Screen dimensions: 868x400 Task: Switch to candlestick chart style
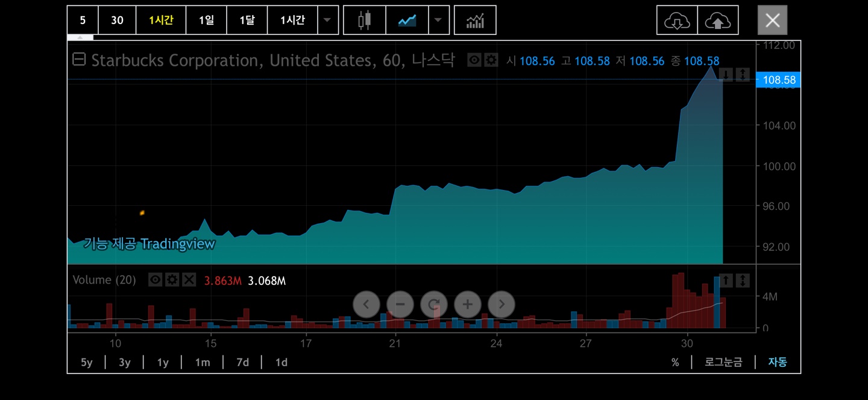point(364,20)
